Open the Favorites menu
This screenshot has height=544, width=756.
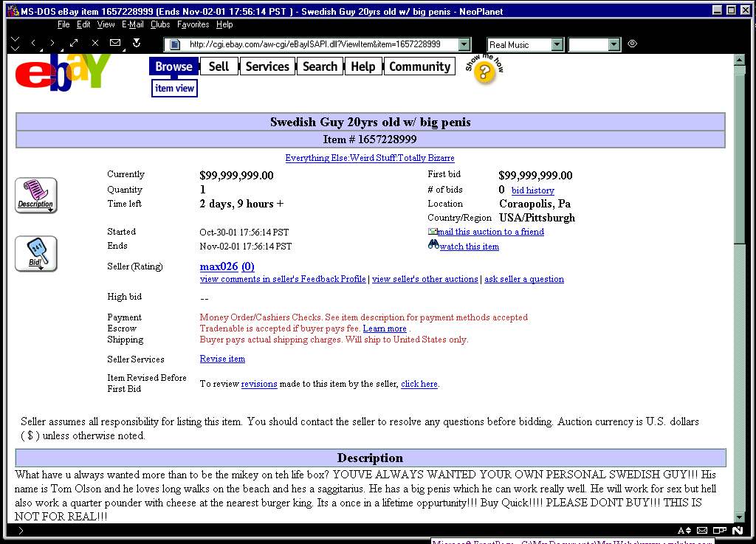(x=193, y=24)
